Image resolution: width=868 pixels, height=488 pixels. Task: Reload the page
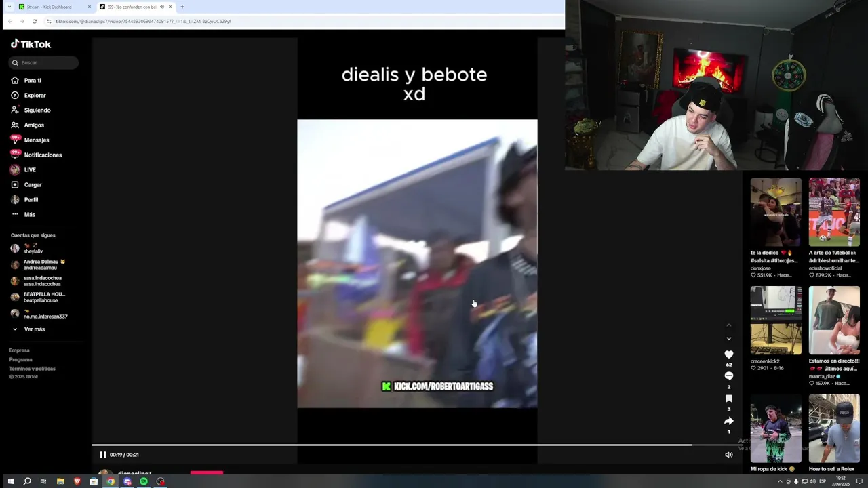(x=34, y=21)
